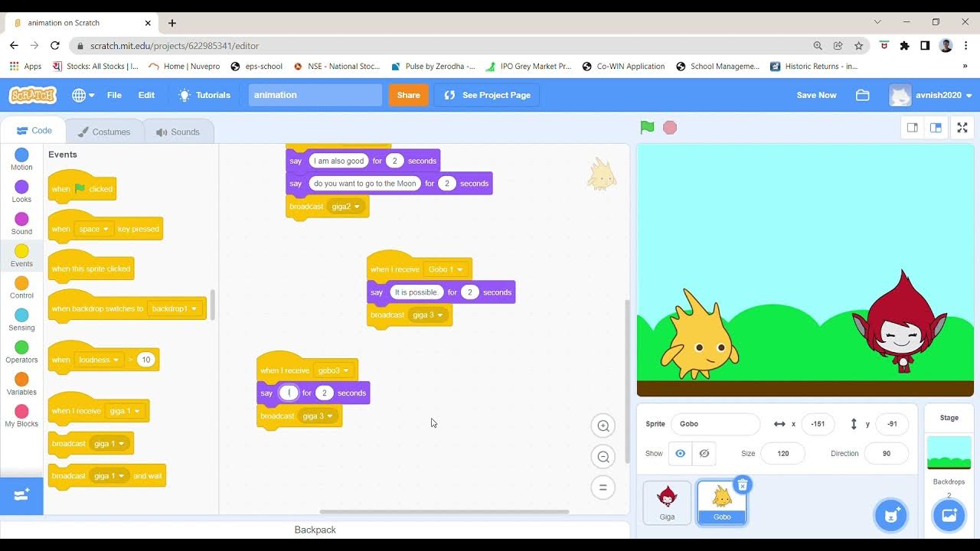This screenshot has width=980, height=551.
Task: Select the Stage backdrop thumbnail
Action: click(x=949, y=452)
